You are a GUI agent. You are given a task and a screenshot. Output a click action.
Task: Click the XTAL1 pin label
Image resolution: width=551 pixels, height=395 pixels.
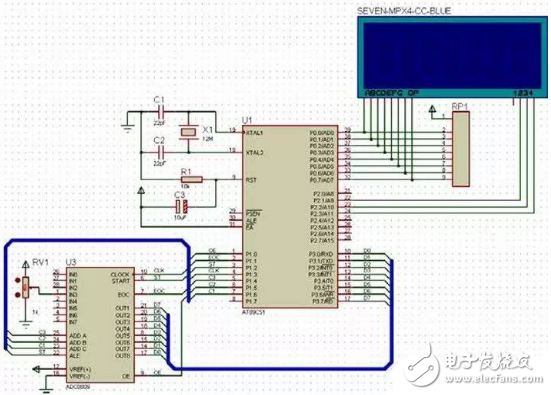[x=255, y=132]
